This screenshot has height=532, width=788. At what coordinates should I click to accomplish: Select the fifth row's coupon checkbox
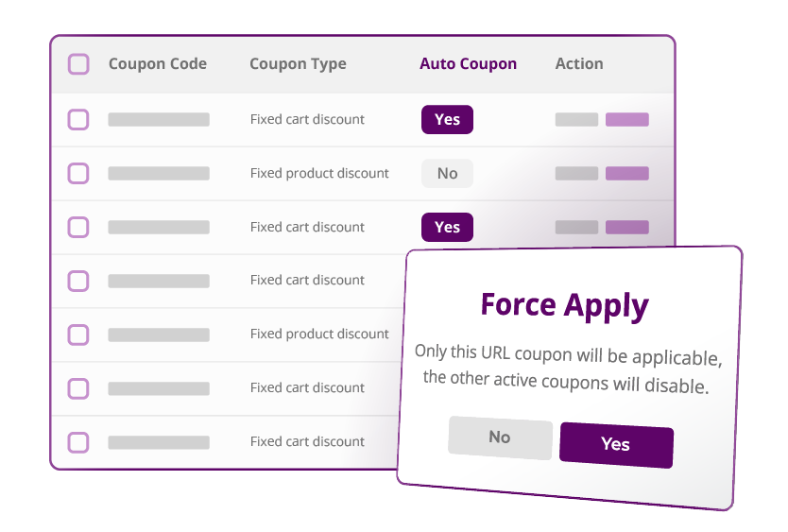tap(78, 335)
